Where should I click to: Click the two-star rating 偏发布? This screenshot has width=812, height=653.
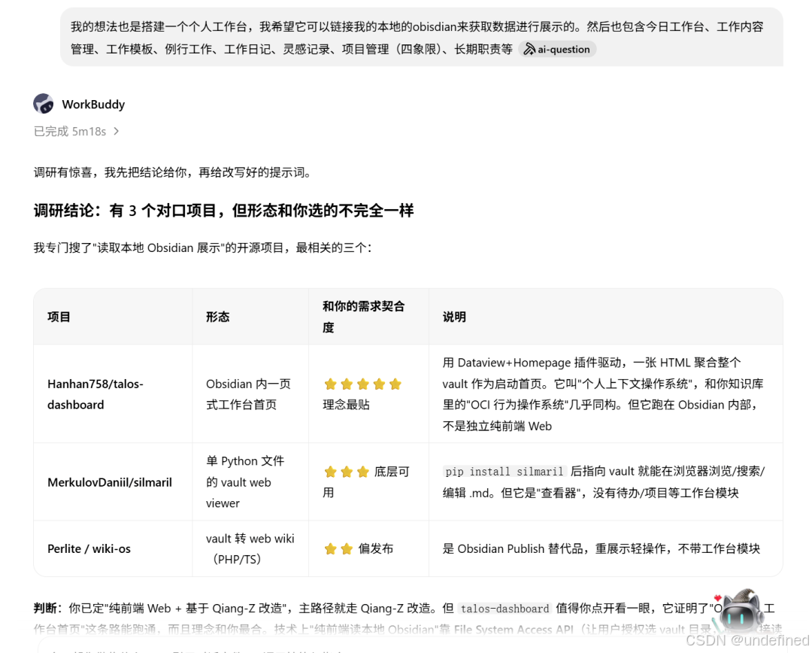pyautogui.click(x=359, y=548)
